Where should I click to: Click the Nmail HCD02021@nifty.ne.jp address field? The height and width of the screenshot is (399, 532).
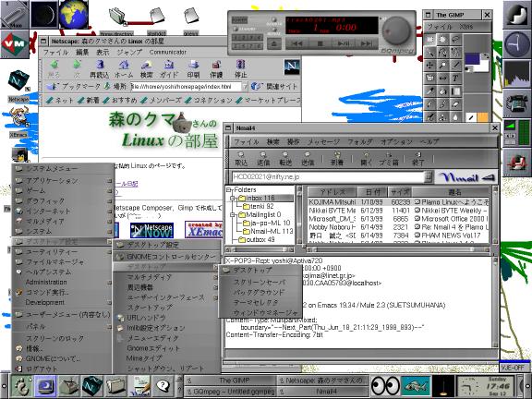click(328, 176)
